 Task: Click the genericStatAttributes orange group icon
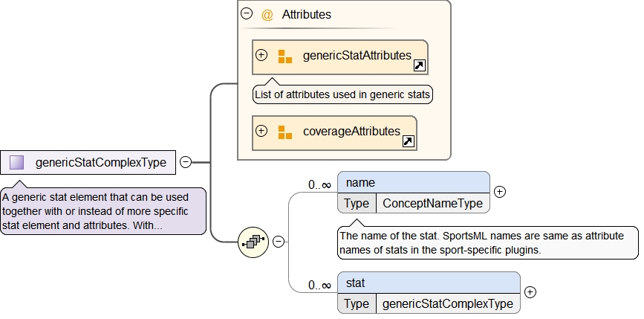pos(284,56)
